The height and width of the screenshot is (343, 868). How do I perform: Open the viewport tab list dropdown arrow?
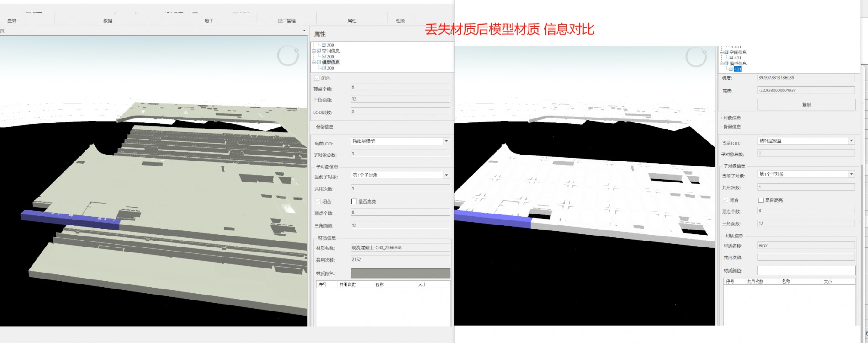304,31
